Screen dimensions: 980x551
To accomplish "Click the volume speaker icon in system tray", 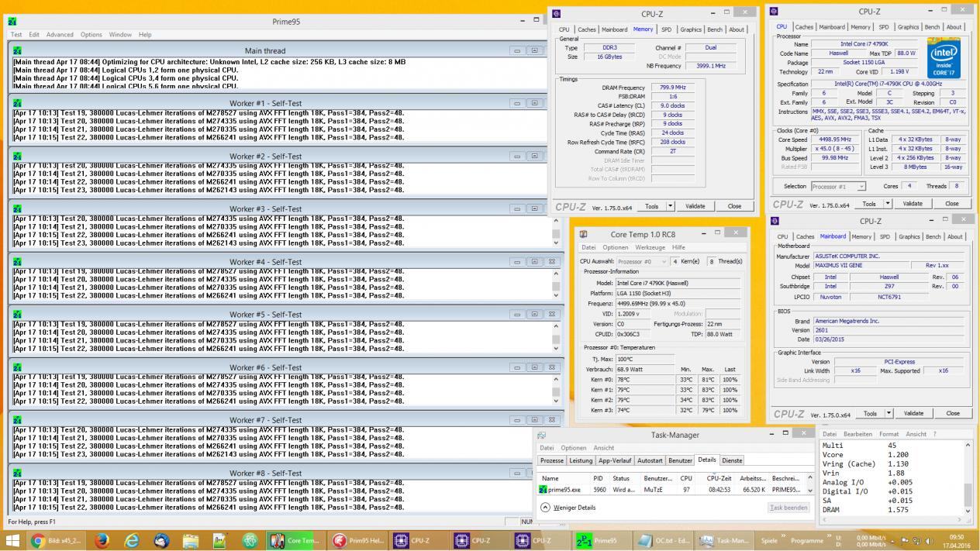I will coord(927,540).
